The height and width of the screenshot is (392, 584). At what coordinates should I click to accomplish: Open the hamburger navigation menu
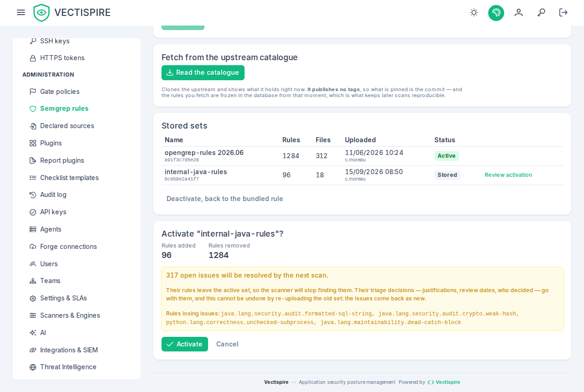point(21,12)
